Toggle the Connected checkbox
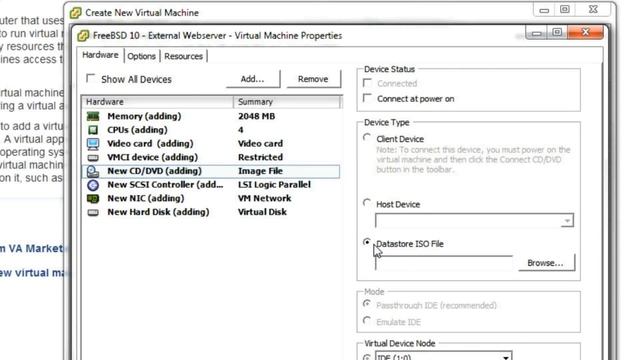The image size is (640, 360). coord(367,83)
